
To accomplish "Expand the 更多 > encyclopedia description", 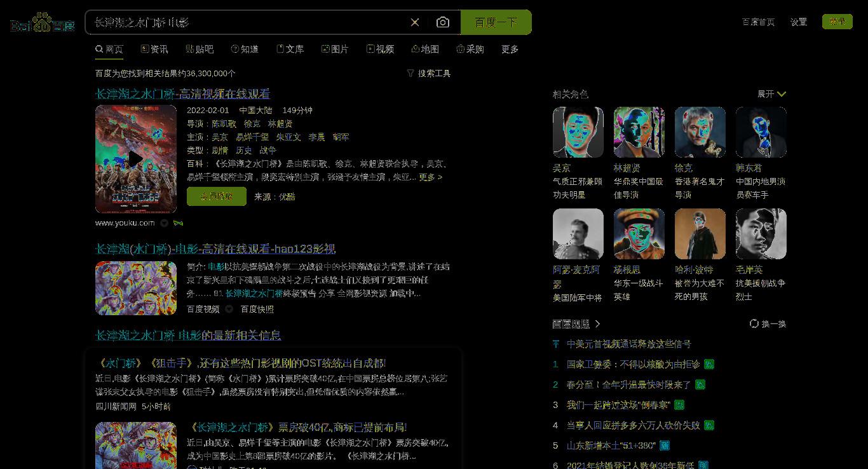I will point(430,177).
